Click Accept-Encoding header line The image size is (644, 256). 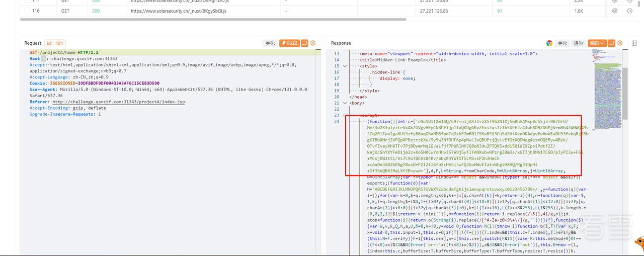(68, 108)
